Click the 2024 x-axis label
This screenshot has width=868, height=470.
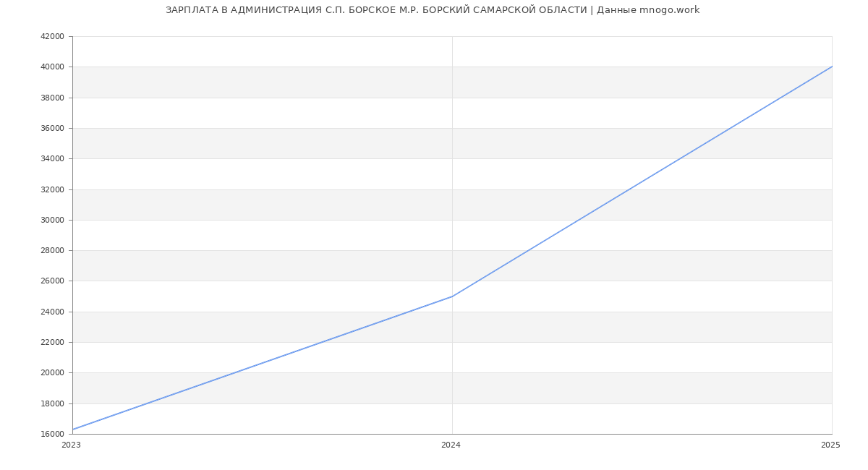[451, 445]
